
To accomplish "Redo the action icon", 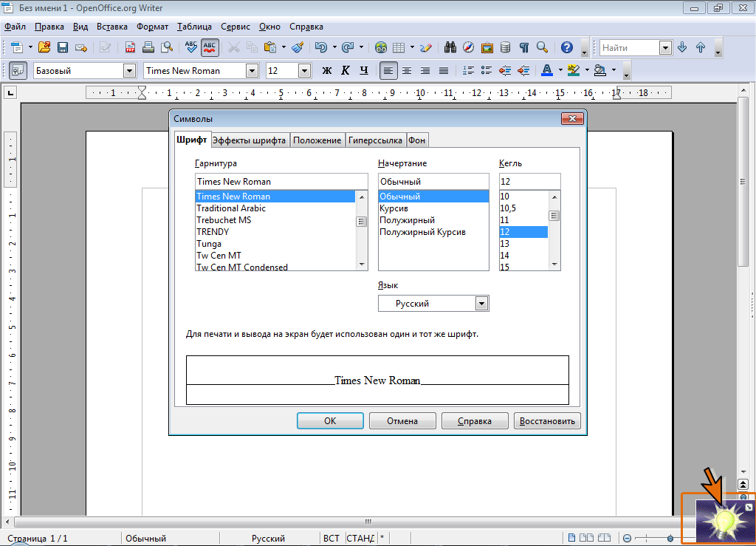I will (348, 47).
